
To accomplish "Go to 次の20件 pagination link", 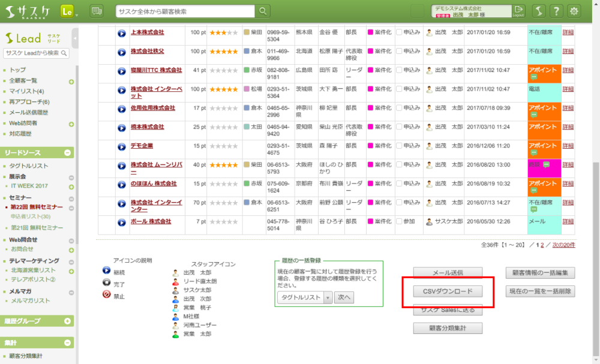I will [x=563, y=245].
